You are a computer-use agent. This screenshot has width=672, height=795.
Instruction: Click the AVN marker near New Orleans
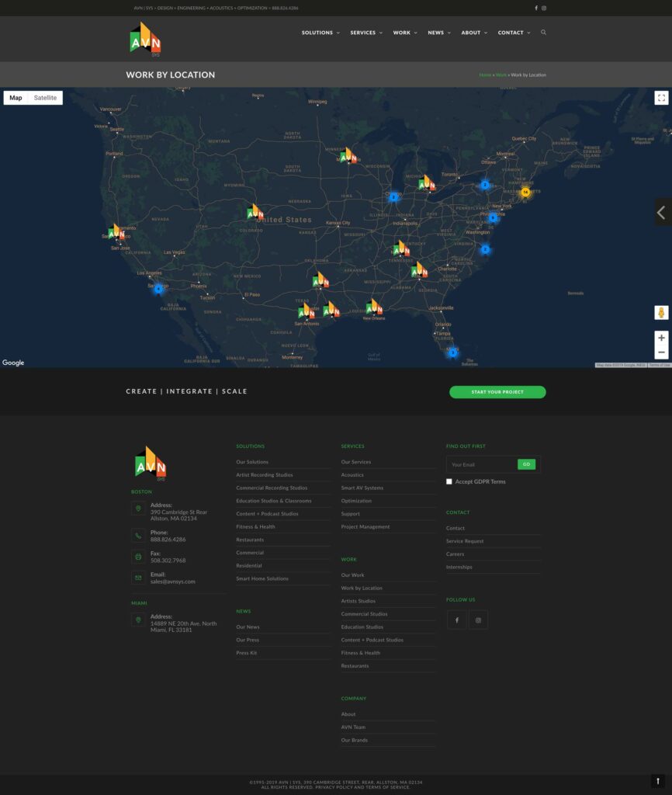click(x=374, y=307)
